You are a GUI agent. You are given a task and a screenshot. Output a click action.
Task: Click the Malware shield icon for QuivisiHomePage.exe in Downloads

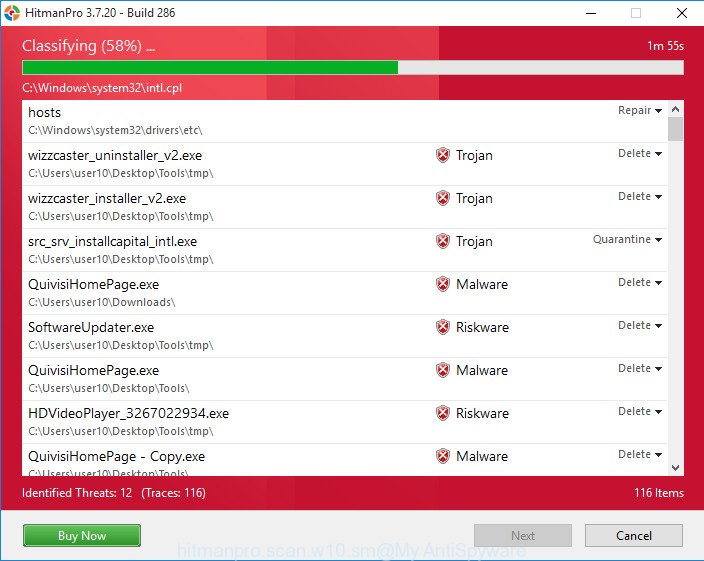click(443, 284)
